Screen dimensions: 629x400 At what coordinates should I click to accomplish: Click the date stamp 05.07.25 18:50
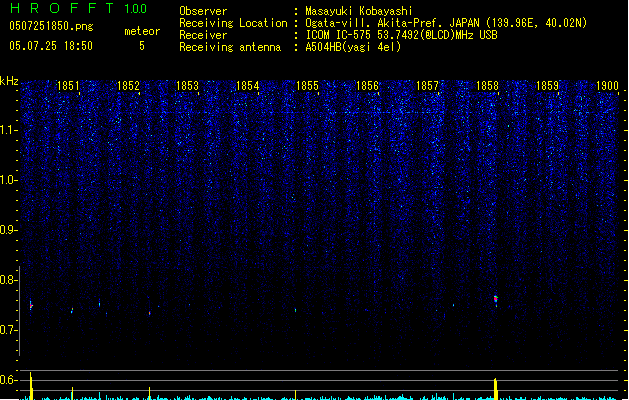click(51, 46)
